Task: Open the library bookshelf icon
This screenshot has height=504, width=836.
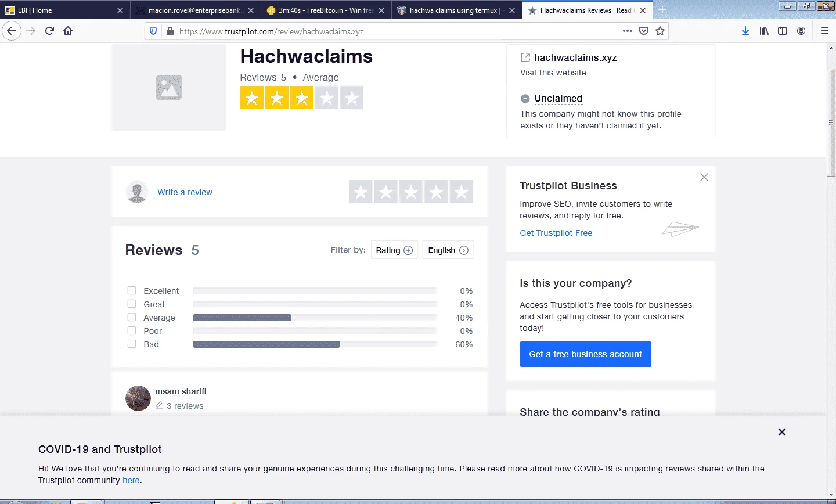Action: pyautogui.click(x=764, y=31)
